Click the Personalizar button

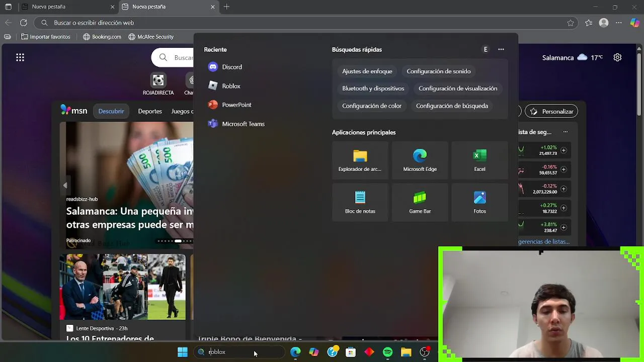tap(551, 111)
